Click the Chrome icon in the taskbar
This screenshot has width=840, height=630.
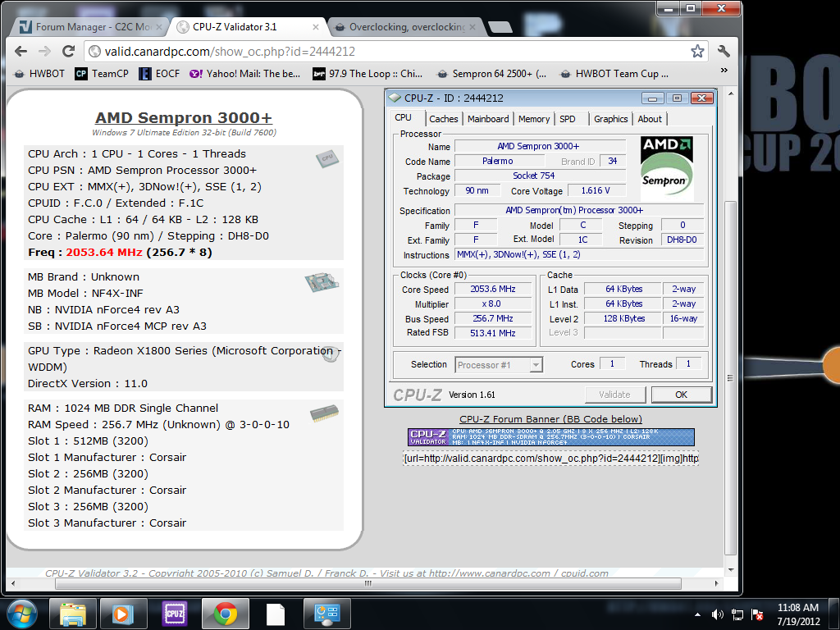point(226,614)
